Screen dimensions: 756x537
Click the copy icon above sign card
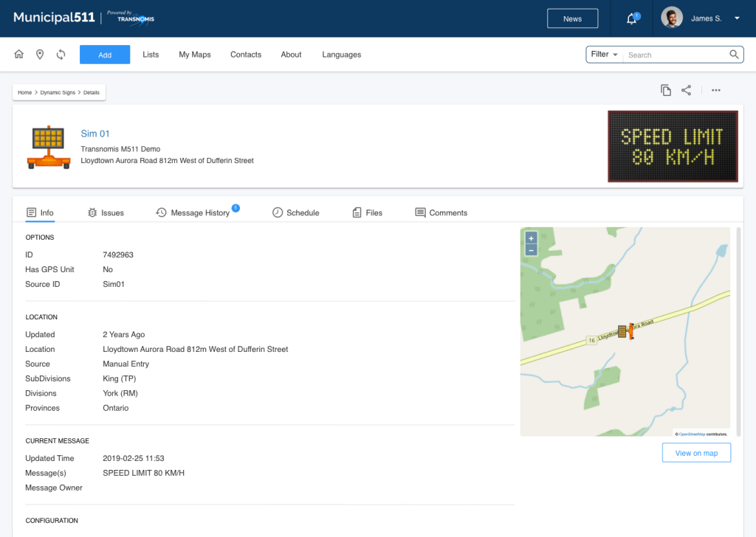[x=666, y=90]
